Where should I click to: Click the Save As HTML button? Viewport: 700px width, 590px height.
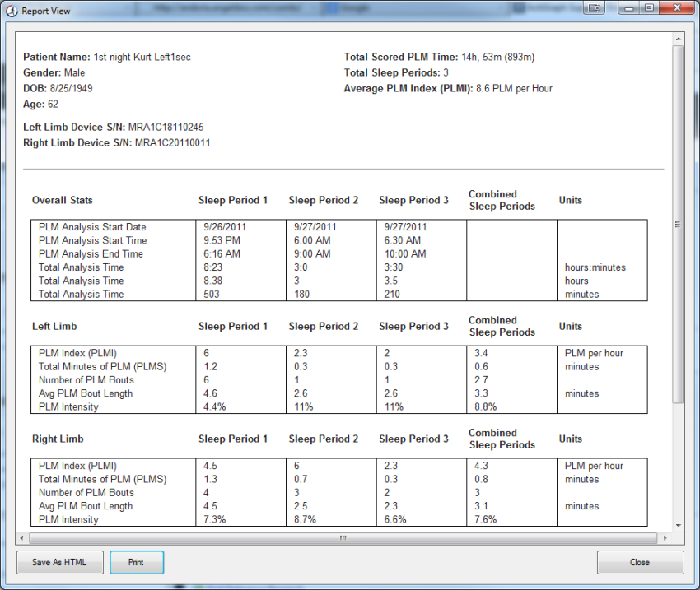click(58, 562)
